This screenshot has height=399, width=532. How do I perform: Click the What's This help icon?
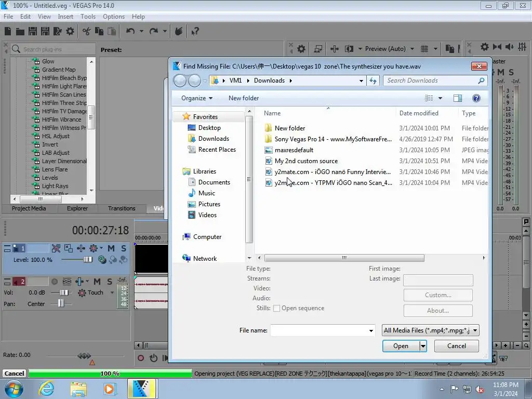195,32
